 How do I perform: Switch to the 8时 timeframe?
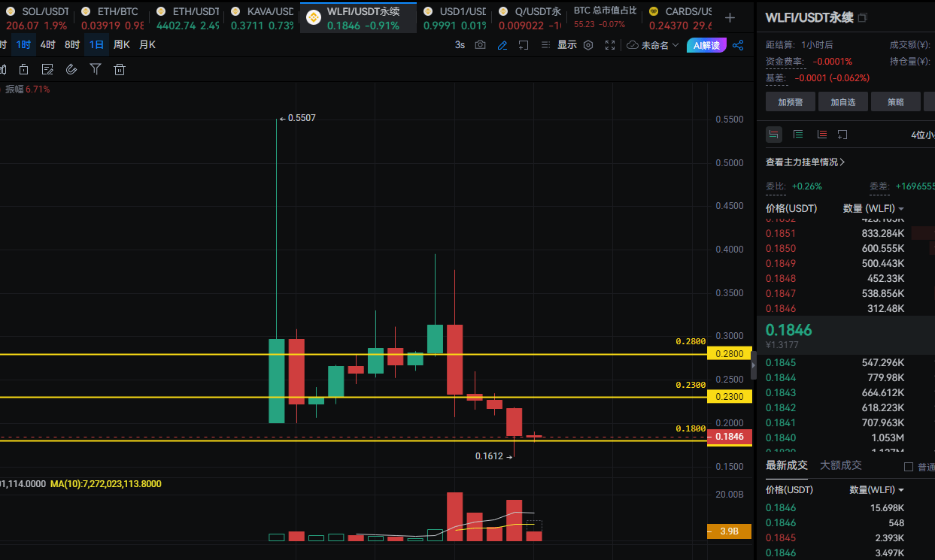72,45
